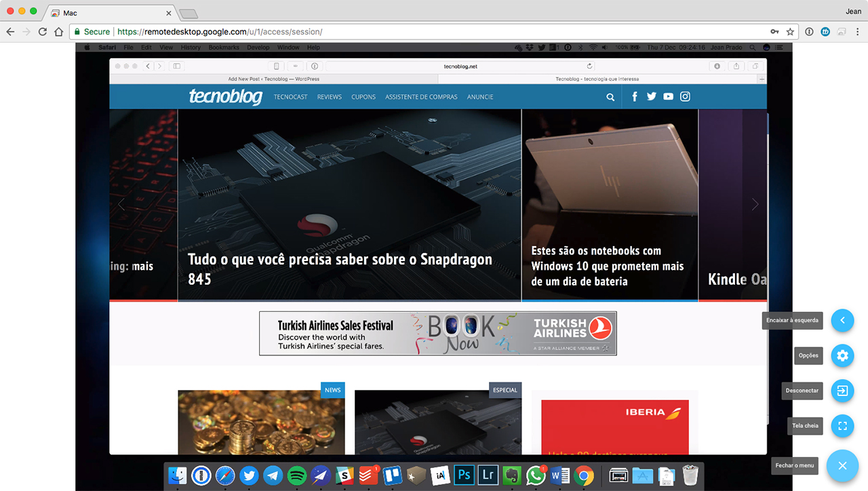Click the Jean profile button
Image resolution: width=868 pixels, height=491 pixels.
click(x=853, y=12)
